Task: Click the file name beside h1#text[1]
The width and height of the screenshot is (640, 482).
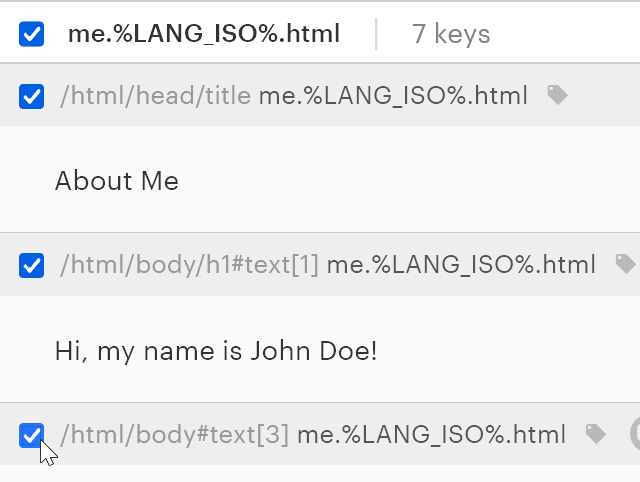Action: [x=461, y=265]
